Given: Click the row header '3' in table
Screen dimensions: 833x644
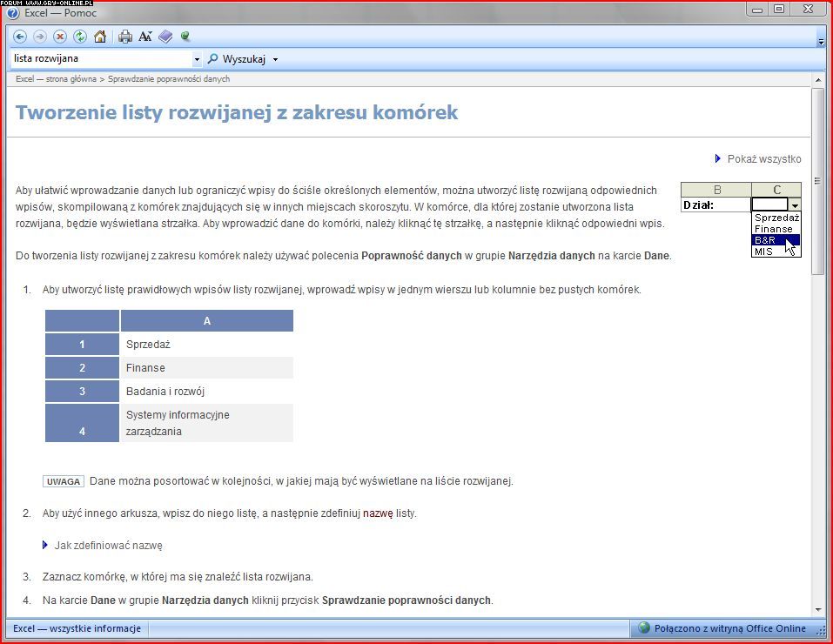Looking at the screenshot, I should click(x=82, y=391).
